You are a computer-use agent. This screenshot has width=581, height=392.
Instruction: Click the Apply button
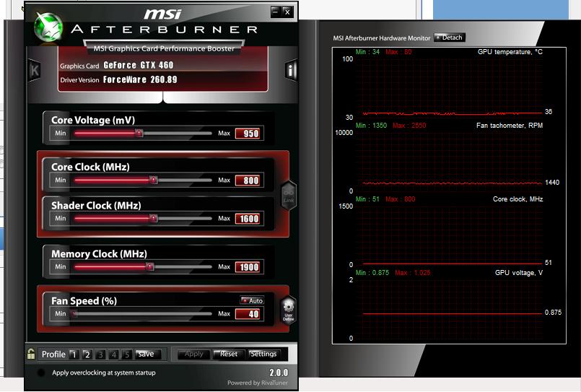tap(193, 354)
